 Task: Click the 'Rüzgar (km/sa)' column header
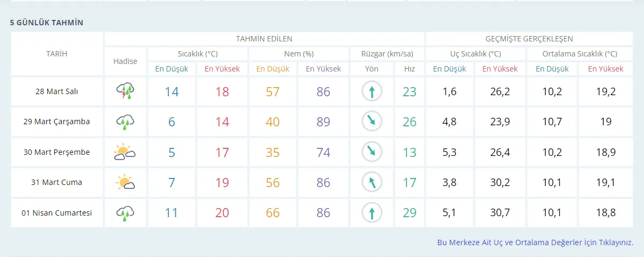[x=387, y=54]
